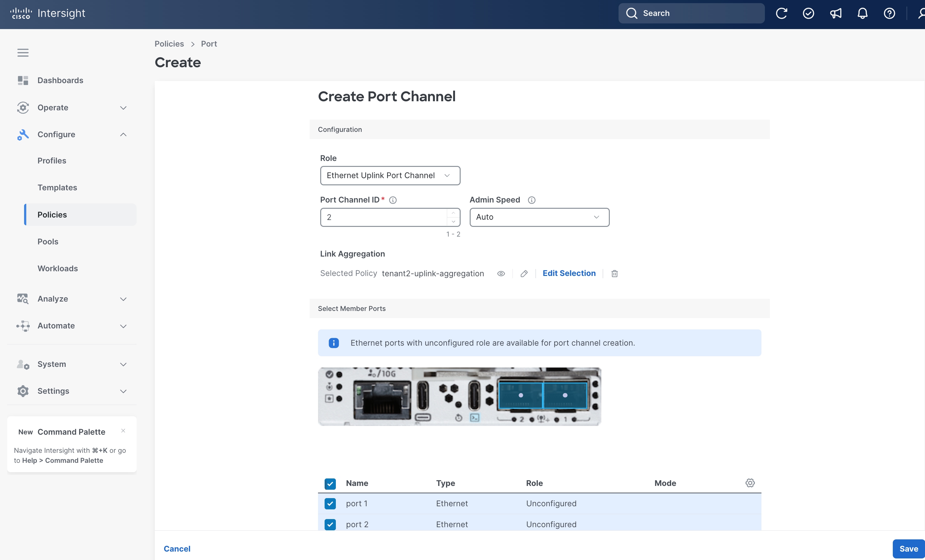
Task: Click the Edit Selection link
Action: click(569, 273)
